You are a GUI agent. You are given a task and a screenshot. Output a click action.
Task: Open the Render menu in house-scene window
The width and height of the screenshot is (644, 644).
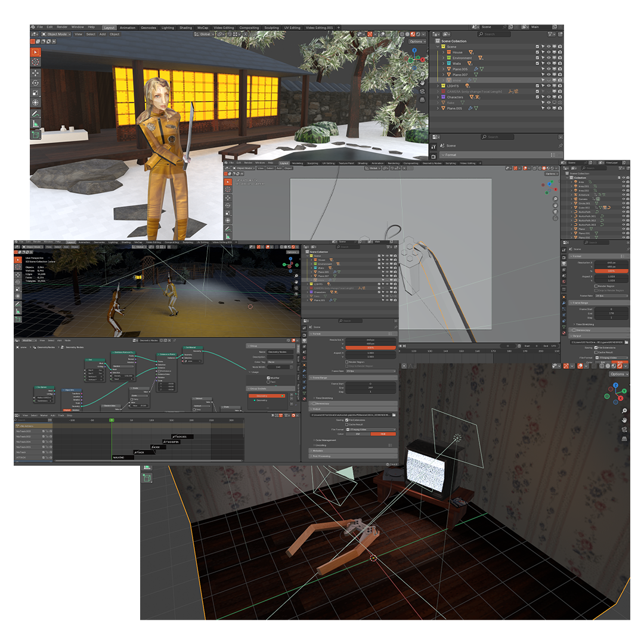(x=62, y=27)
